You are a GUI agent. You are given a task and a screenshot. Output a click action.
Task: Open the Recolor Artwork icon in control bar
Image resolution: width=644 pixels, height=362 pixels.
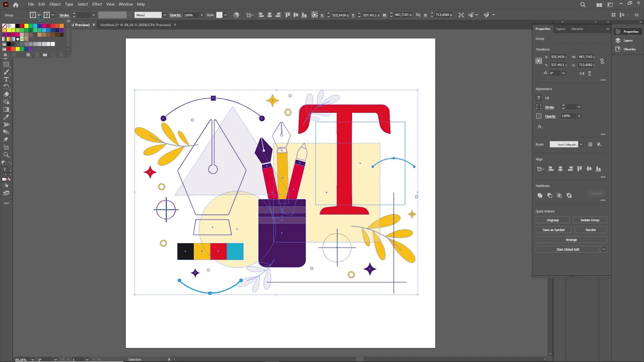pos(236,15)
